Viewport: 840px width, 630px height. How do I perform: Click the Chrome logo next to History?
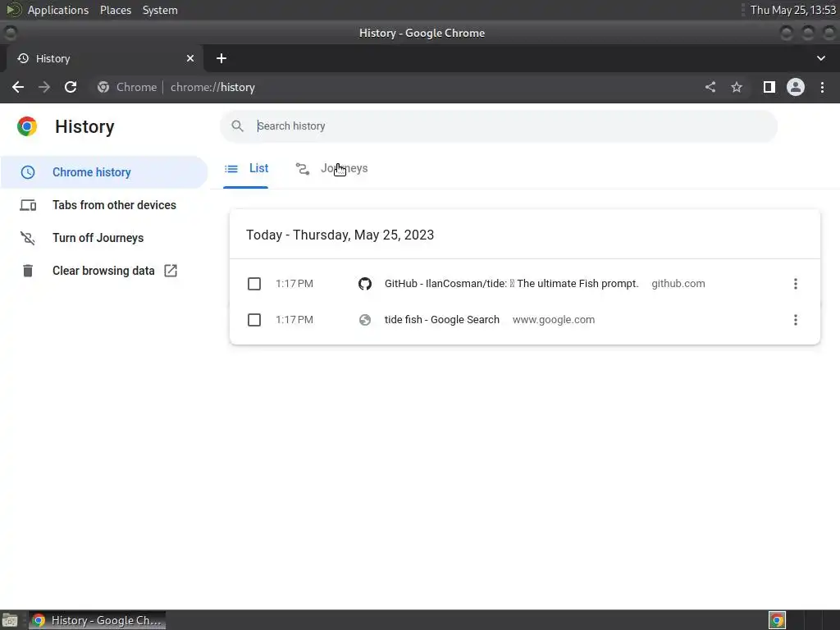(27, 126)
